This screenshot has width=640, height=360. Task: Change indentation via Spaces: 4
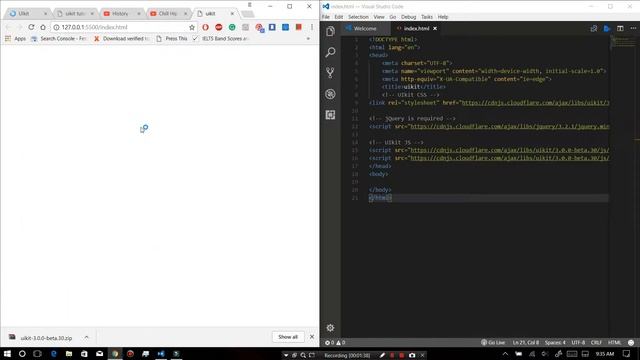tap(555, 342)
